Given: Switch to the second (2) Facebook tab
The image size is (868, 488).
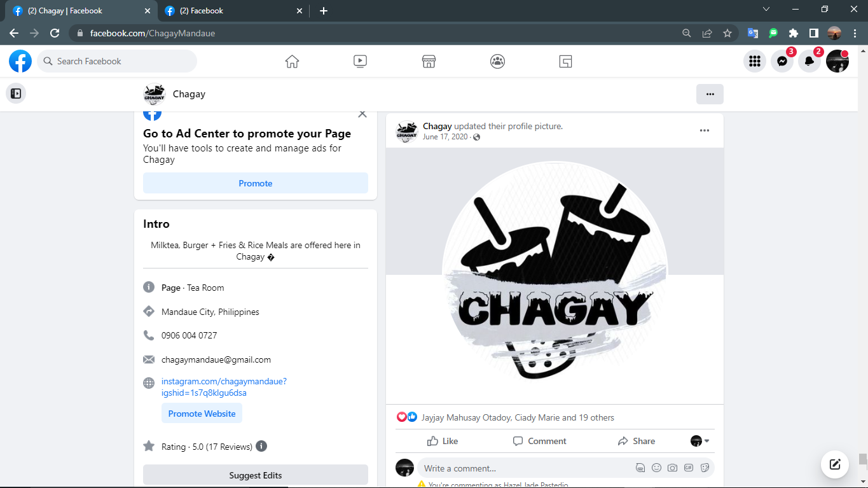Looking at the screenshot, I should [x=233, y=11].
